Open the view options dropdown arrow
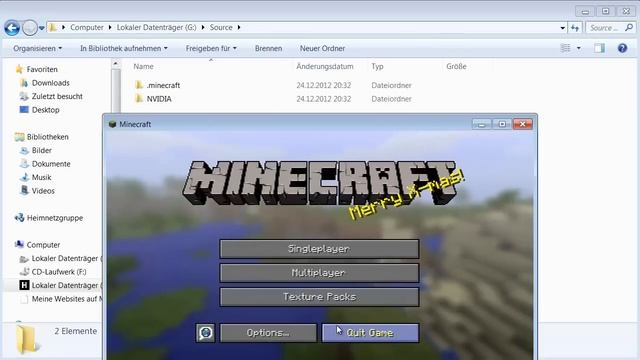640x360 pixels. 578,48
